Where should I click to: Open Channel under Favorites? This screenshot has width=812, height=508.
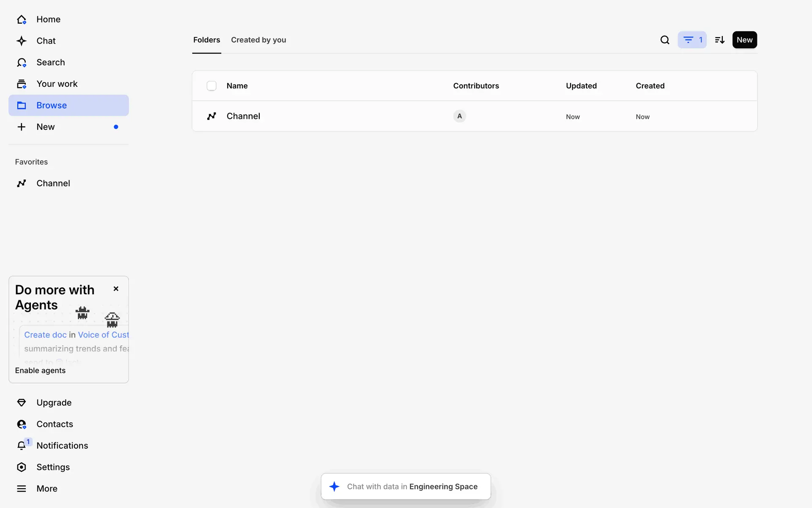(53, 183)
